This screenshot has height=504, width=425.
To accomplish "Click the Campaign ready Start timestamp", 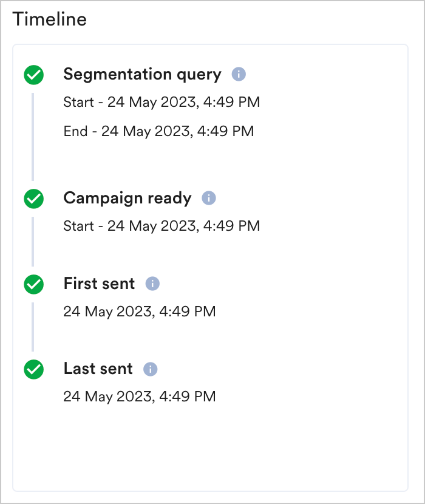I will pyautogui.click(x=161, y=226).
